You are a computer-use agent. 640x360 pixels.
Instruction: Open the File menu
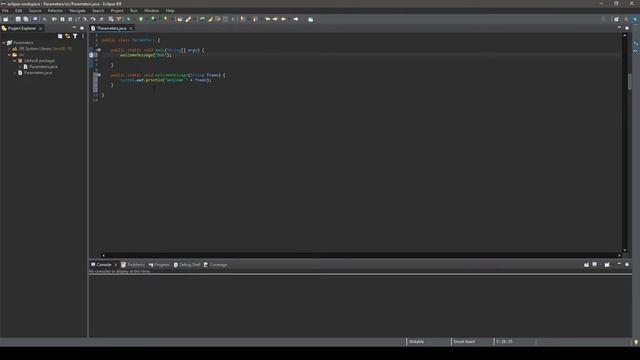[5, 11]
